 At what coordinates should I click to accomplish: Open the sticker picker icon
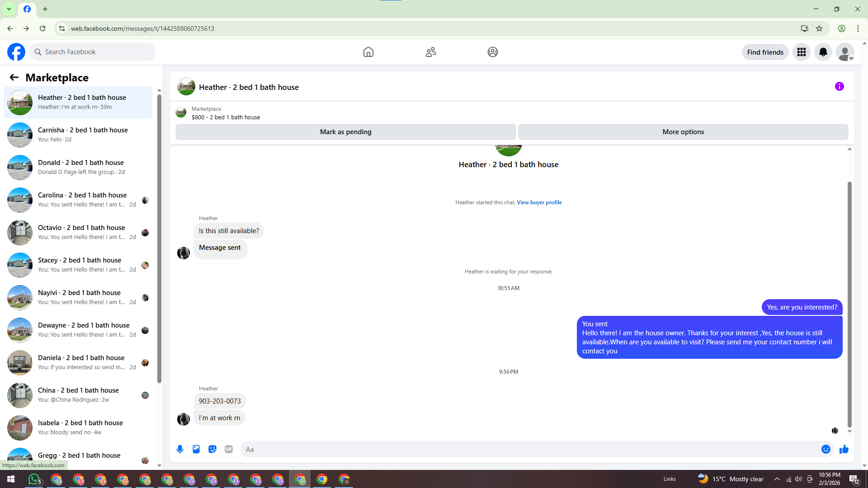tap(212, 449)
